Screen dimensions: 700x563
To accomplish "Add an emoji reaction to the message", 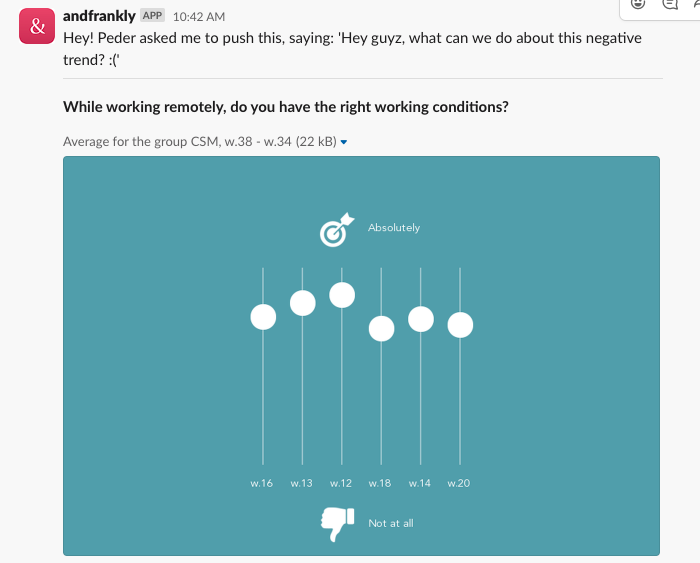I will [638, 4].
